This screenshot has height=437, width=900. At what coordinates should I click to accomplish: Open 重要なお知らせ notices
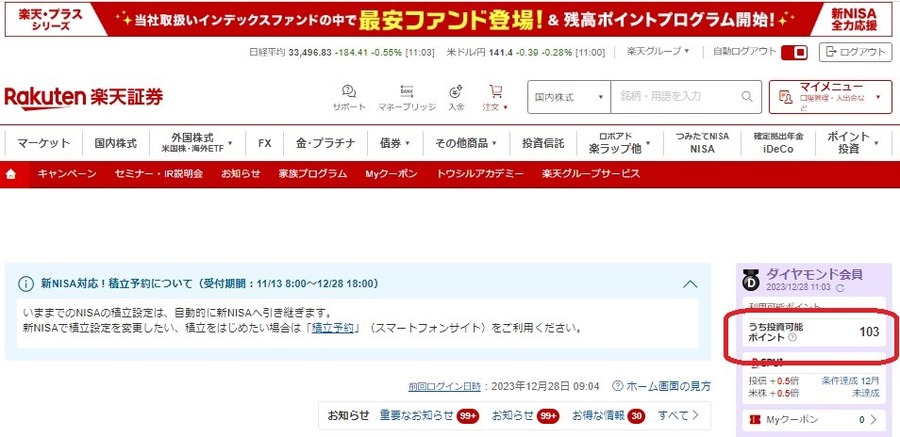click(416, 415)
